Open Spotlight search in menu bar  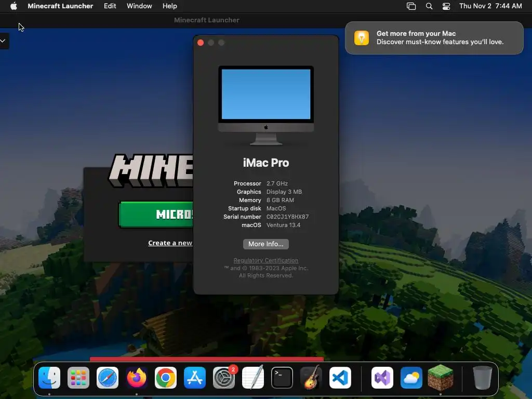pos(429,6)
